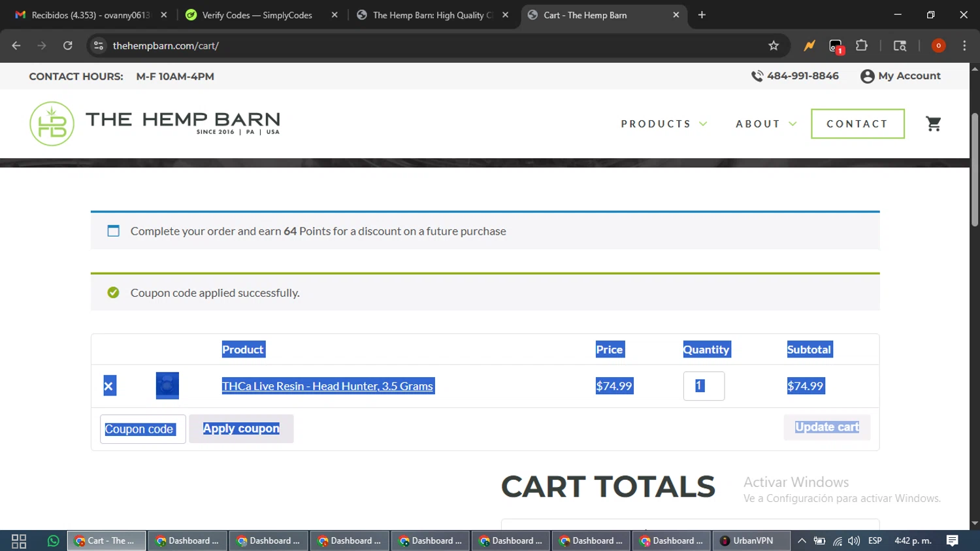This screenshot has width=980, height=551.
Task: Focus the quantity input field
Action: (x=704, y=386)
